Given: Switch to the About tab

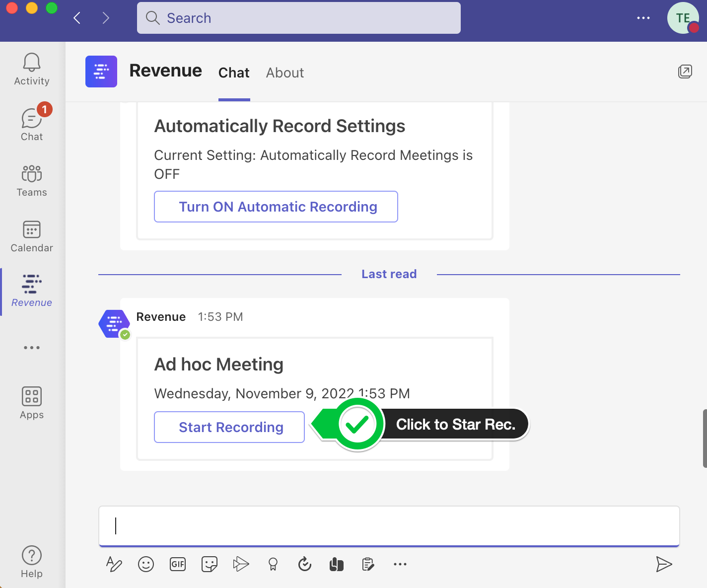Looking at the screenshot, I should pyautogui.click(x=285, y=73).
